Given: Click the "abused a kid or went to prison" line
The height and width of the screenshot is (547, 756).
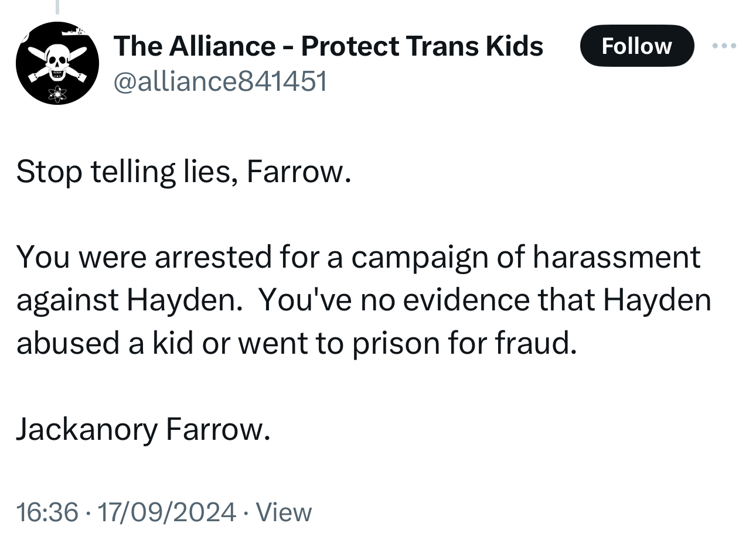Looking at the screenshot, I should tap(297, 343).
